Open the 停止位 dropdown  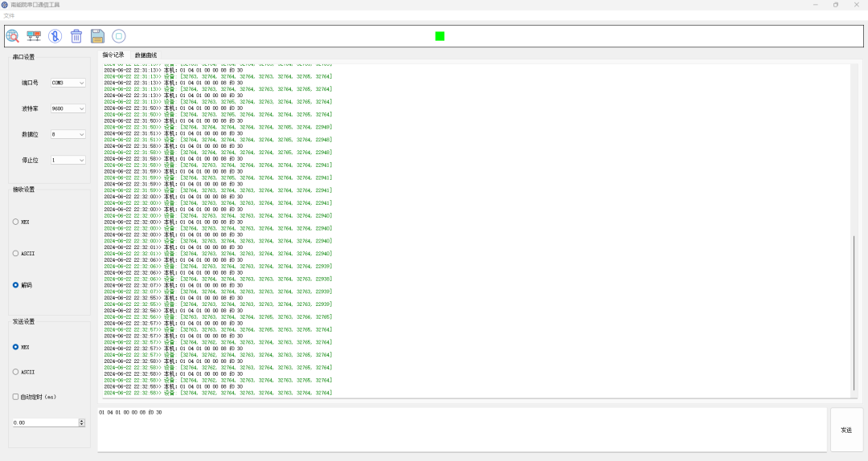tap(68, 160)
